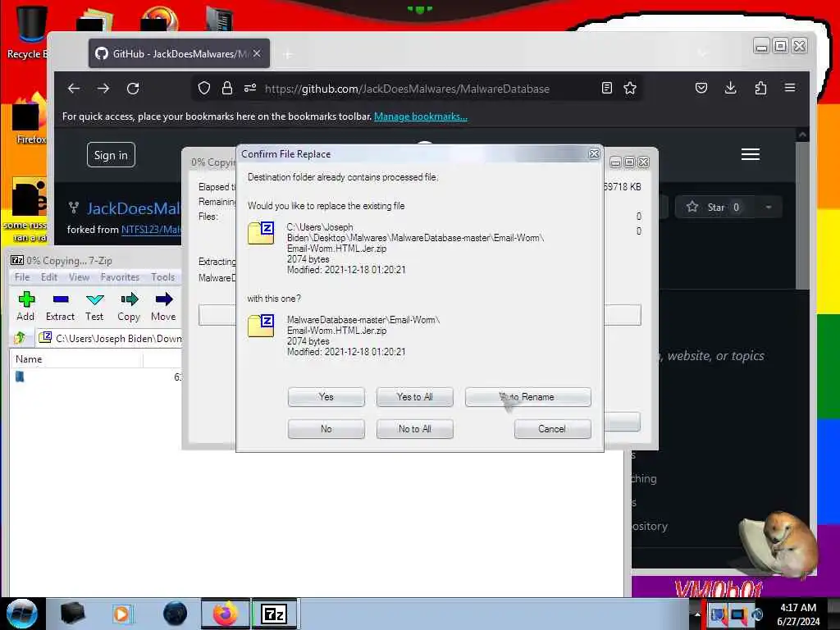840x630 pixels.
Task: Close the GitHub tab
Action: coord(257,53)
